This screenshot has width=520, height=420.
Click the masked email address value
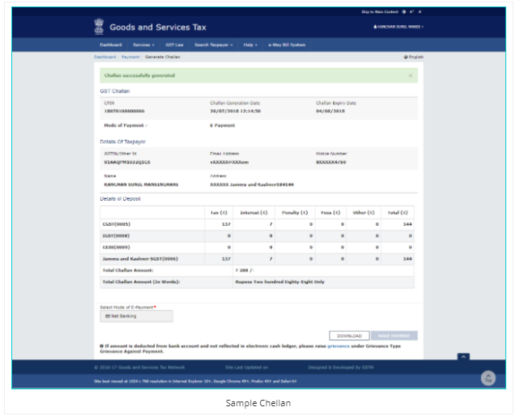[x=229, y=162]
